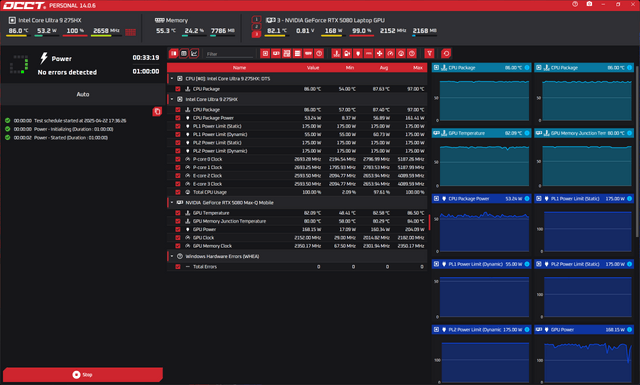Click the screenshot camera icon in title bar

tap(589, 4)
